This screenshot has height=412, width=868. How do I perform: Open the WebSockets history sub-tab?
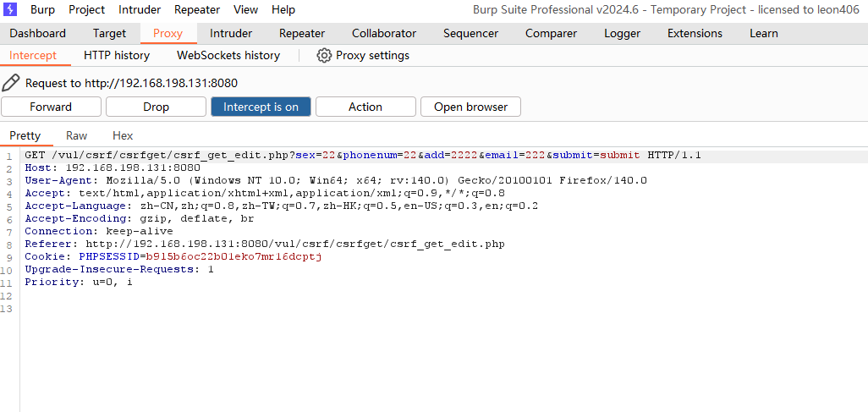click(228, 55)
